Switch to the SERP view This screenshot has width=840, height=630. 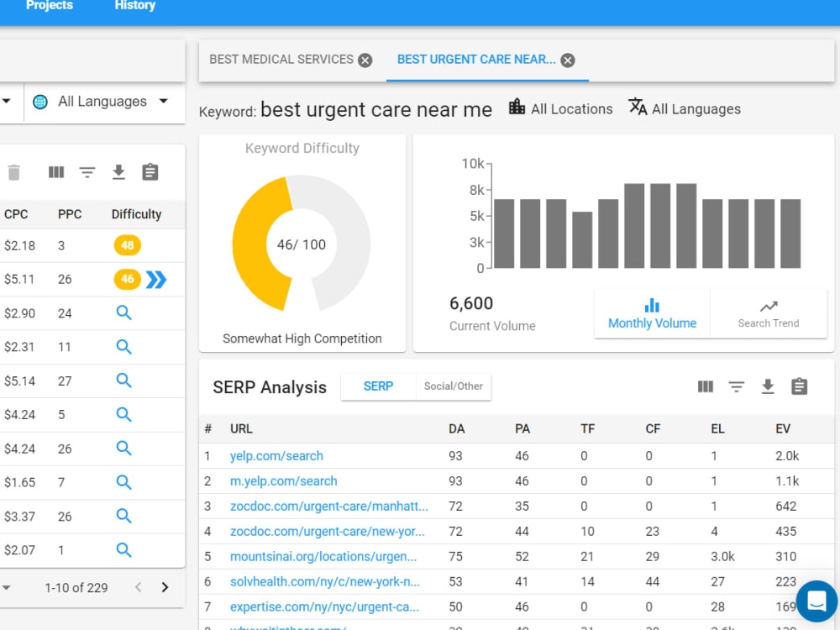coord(378,386)
